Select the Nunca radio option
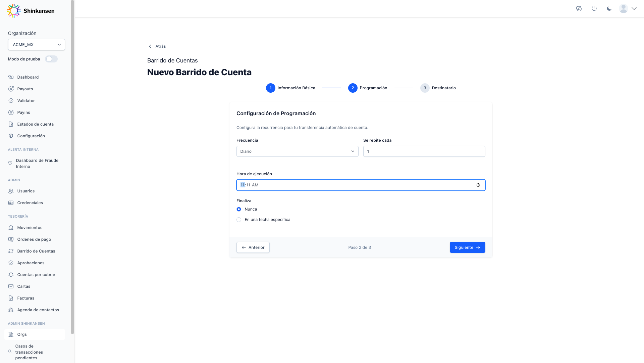644x363 pixels. (239, 209)
